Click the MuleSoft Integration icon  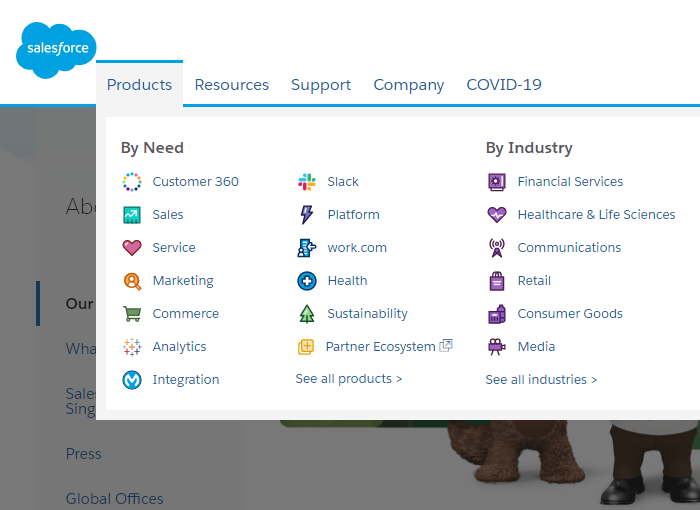[x=132, y=380]
